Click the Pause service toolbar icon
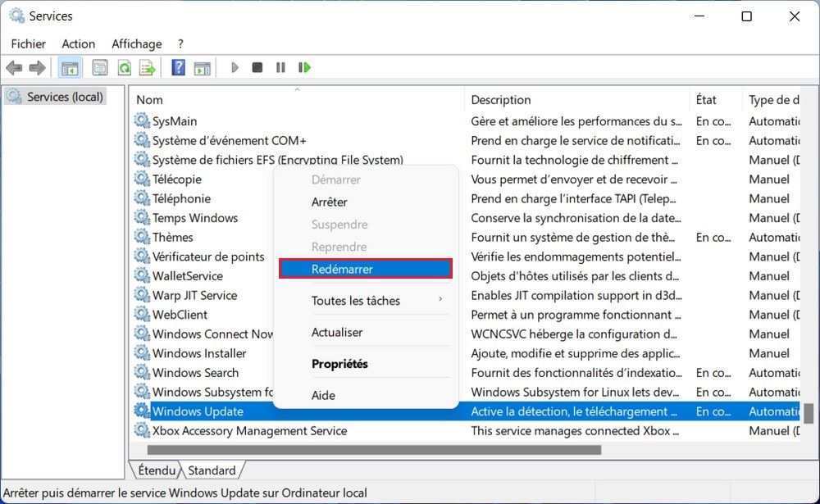Screen dimensions: 820x504 [280, 67]
